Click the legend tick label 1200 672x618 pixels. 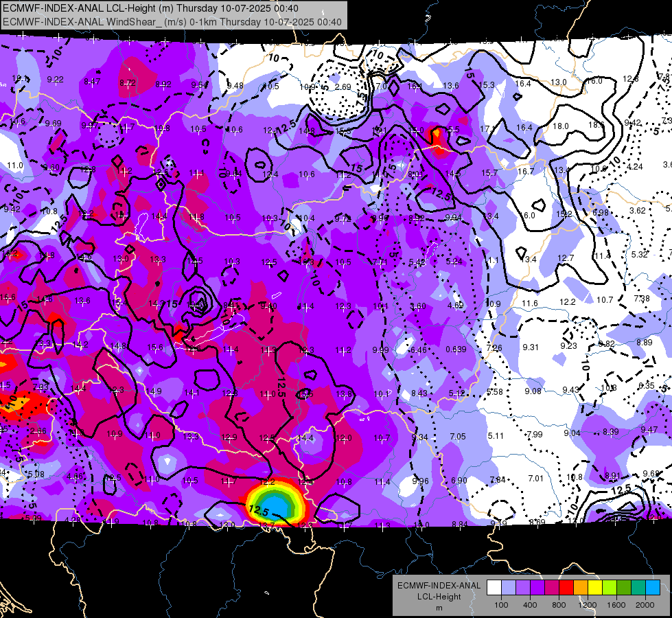pyautogui.click(x=588, y=605)
